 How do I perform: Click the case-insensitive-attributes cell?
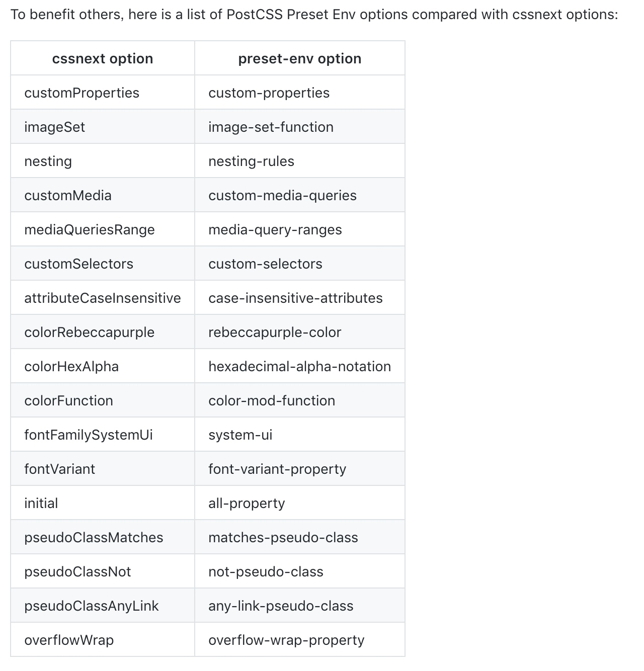(295, 298)
